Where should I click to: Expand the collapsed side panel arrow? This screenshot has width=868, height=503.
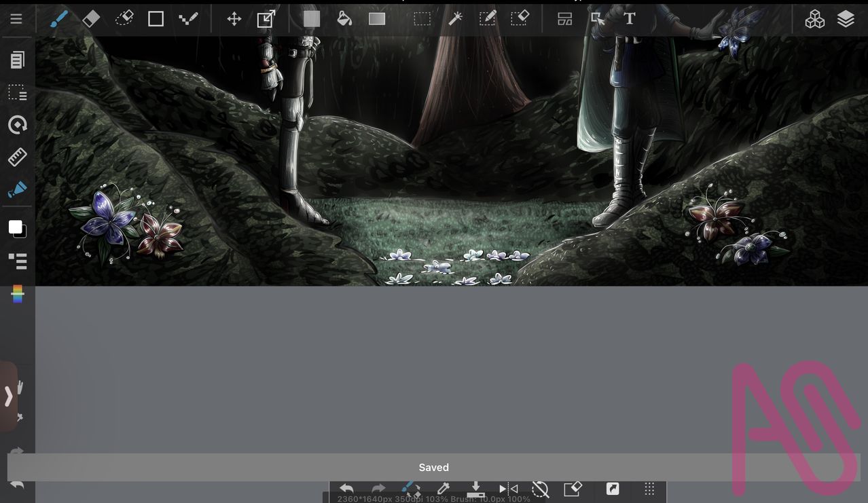point(9,396)
